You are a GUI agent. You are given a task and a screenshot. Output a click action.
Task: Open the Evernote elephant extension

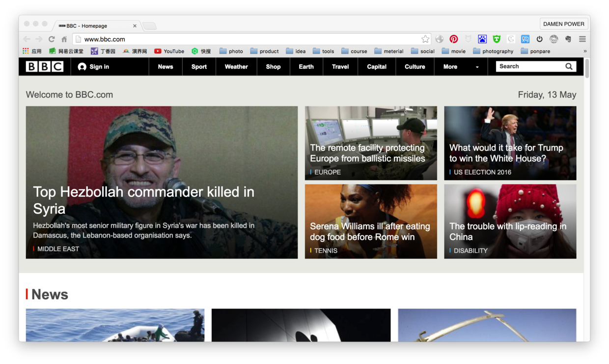(568, 39)
